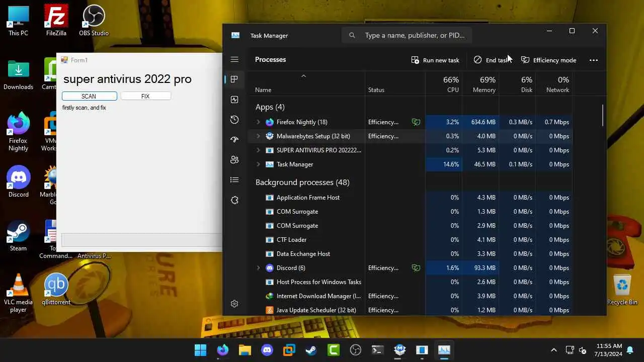644x362 pixels.
Task: Expand Discord (6) background process group
Action: (x=259, y=268)
